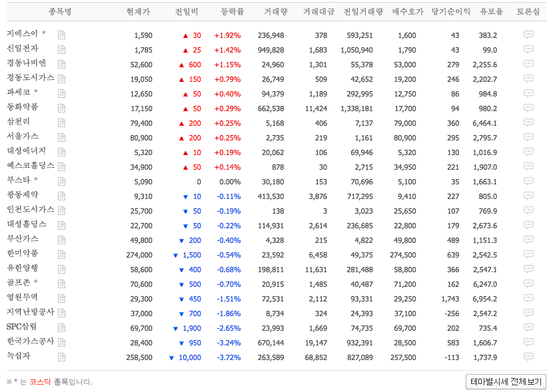
Task: Open the 동화약품 stock link
Action: 23,106
